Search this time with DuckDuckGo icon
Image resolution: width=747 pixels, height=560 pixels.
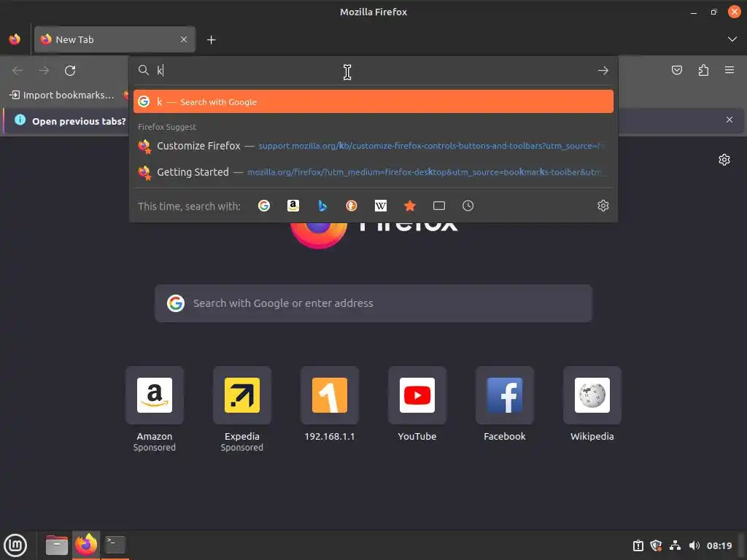pyautogui.click(x=352, y=206)
